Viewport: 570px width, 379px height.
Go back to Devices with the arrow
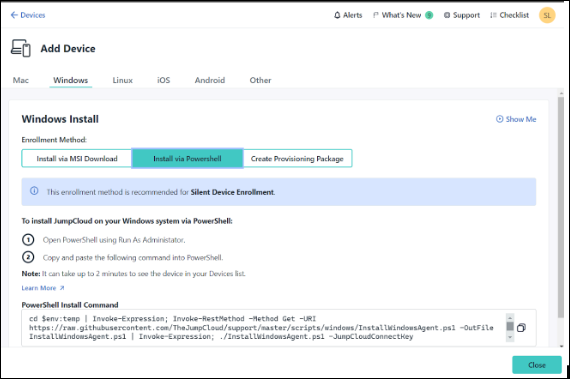point(28,15)
